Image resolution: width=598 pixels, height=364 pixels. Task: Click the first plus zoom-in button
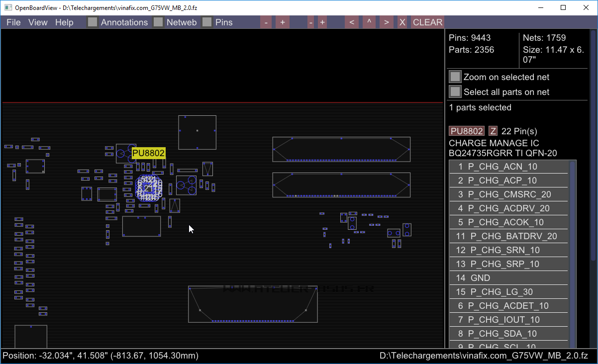282,22
